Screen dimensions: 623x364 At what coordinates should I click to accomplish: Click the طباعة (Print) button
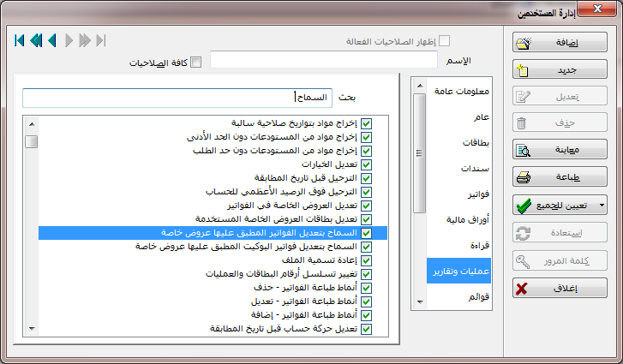559,178
